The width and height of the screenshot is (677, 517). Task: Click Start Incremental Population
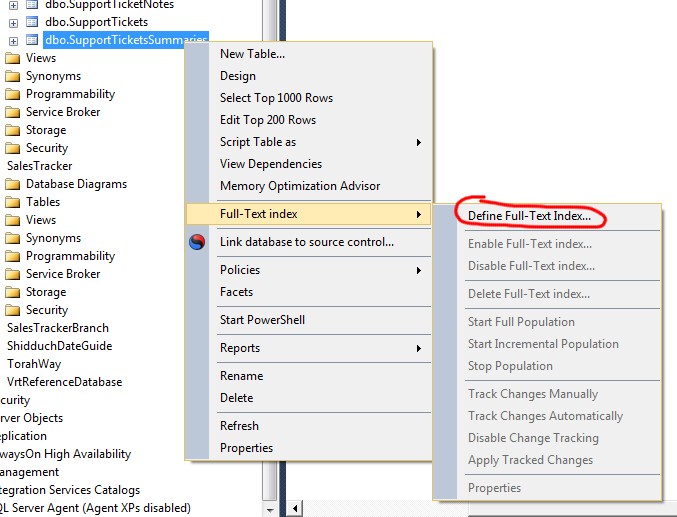pyautogui.click(x=543, y=344)
